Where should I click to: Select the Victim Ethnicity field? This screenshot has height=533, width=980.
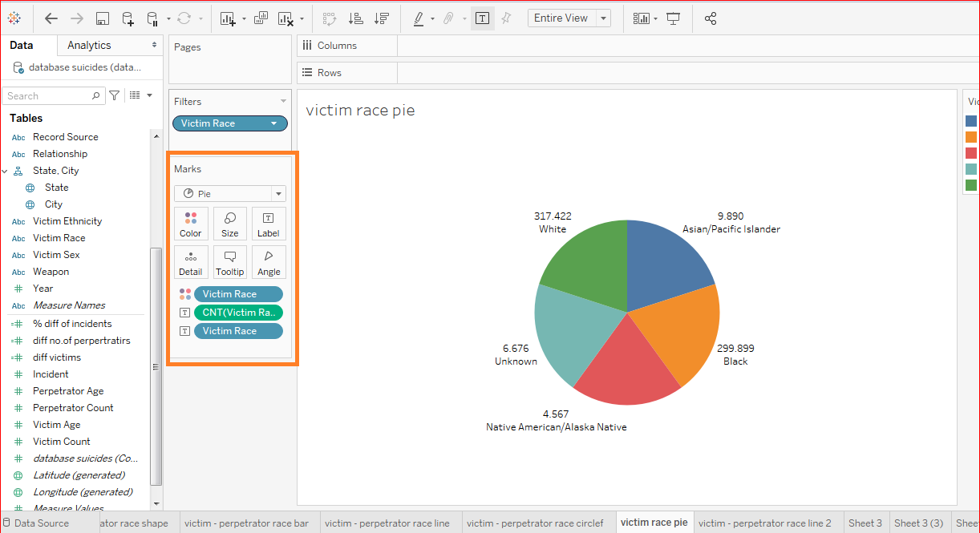pos(67,221)
